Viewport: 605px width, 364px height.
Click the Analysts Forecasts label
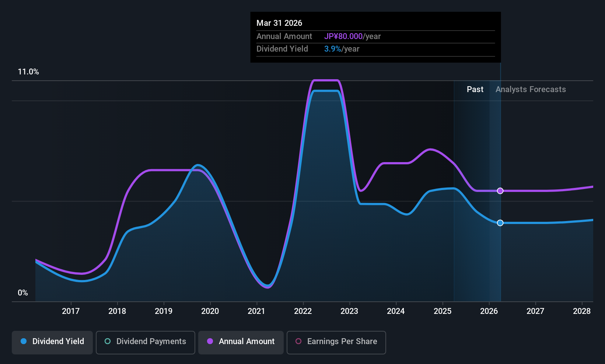pyautogui.click(x=531, y=90)
